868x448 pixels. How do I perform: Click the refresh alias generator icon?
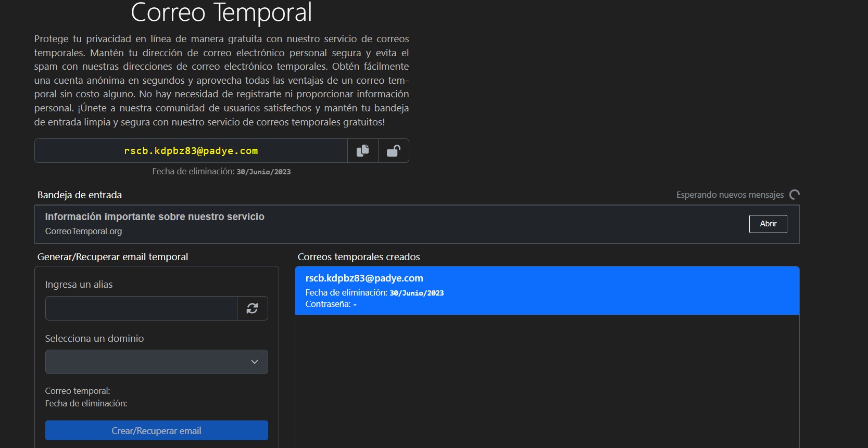tap(253, 309)
